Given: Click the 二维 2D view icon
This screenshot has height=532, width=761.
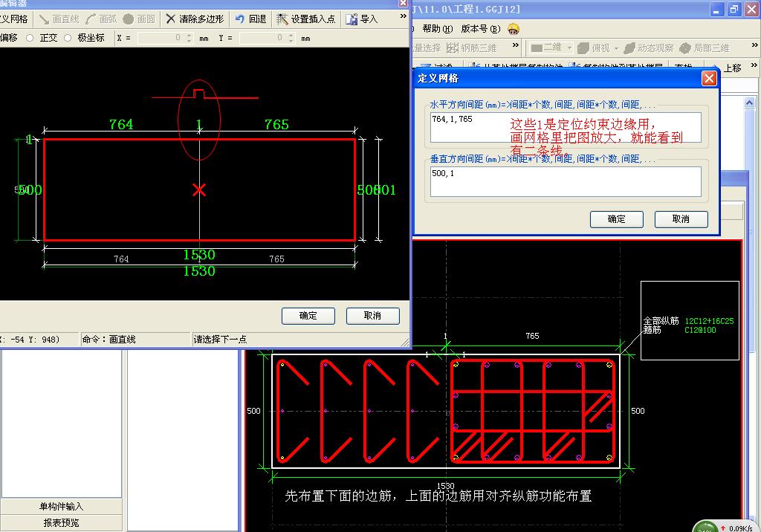Looking at the screenshot, I should coord(537,48).
